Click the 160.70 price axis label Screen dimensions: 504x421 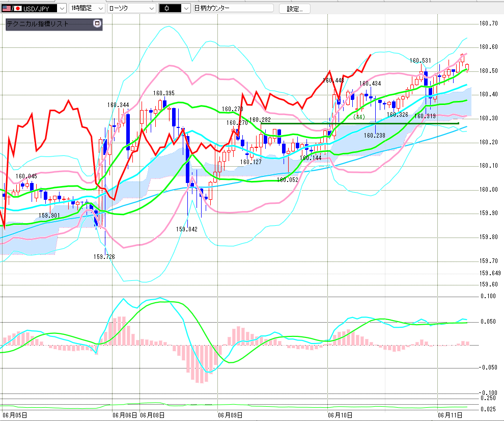488,23
